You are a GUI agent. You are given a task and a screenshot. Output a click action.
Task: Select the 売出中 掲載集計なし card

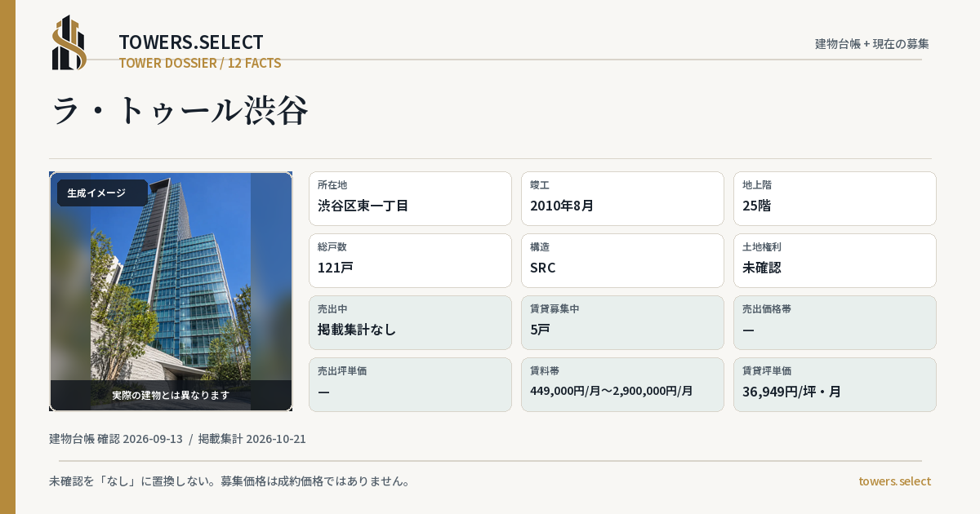[410, 322]
